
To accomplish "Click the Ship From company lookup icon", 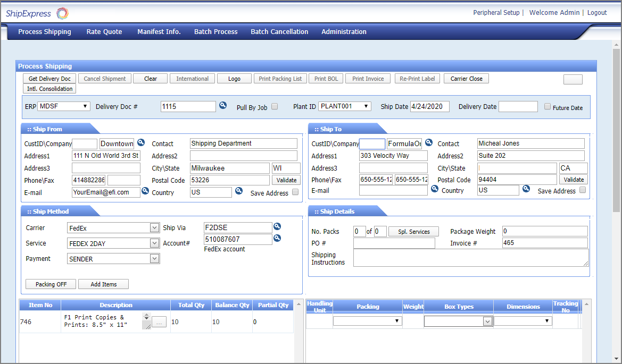I will (x=141, y=142).
